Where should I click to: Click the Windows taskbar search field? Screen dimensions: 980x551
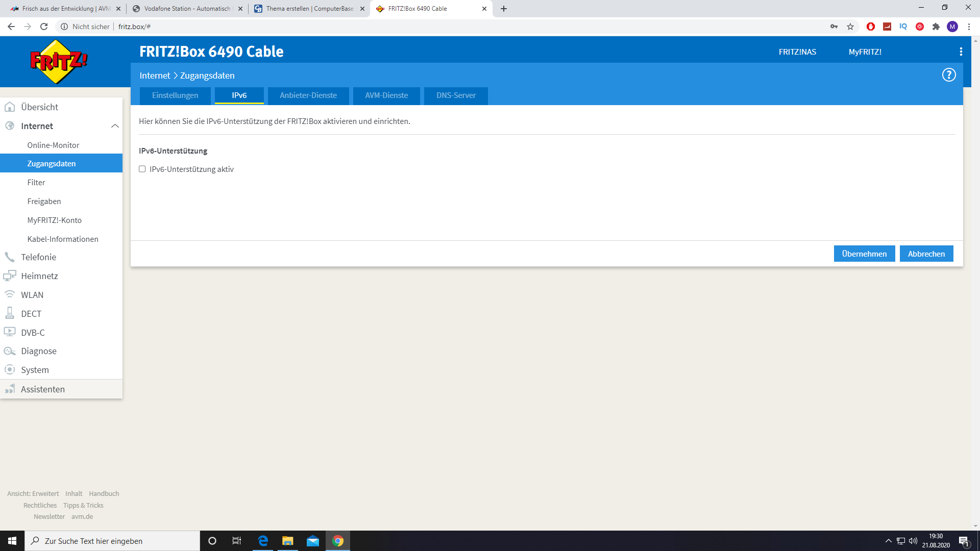pos(112,541)
